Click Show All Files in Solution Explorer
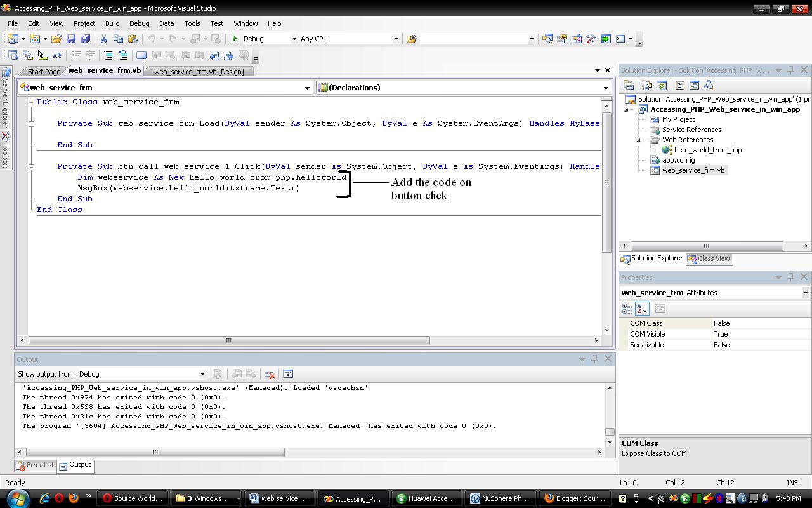 click(646, 85)
